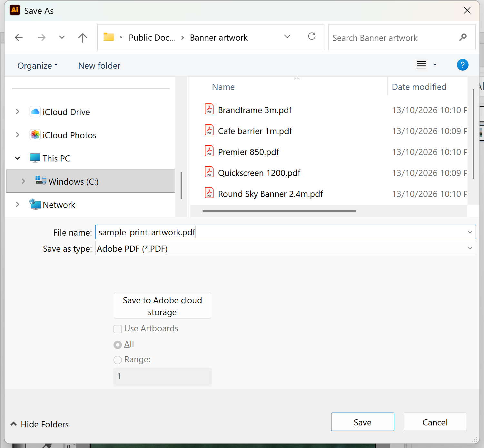Open the recent locations chevron
The height and width of the screenshot is (448, 484).
tap(62, 37)
